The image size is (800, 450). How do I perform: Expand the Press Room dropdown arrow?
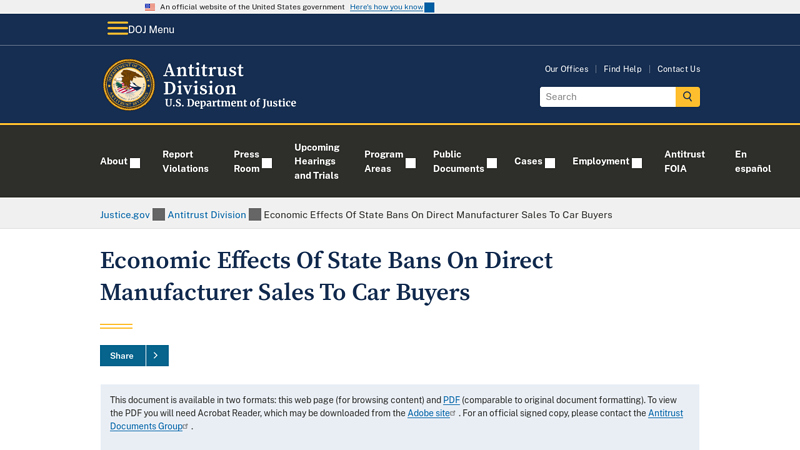[x=267, y=163]
